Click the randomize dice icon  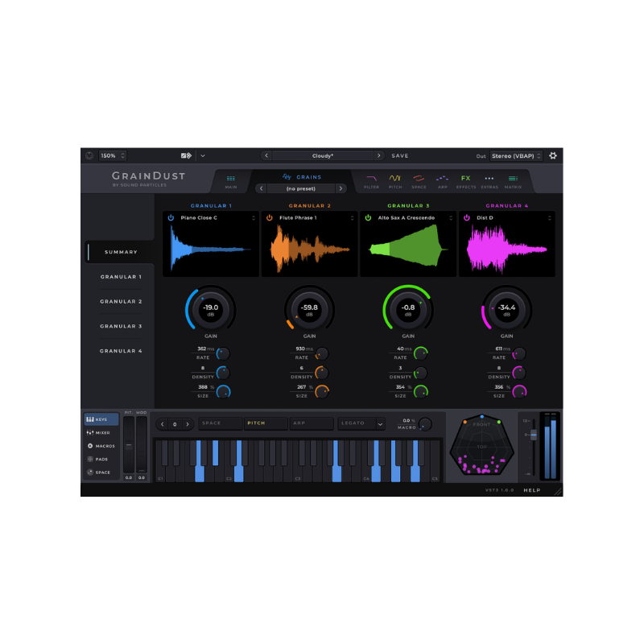pyautogui.click(x=186, y=155)
